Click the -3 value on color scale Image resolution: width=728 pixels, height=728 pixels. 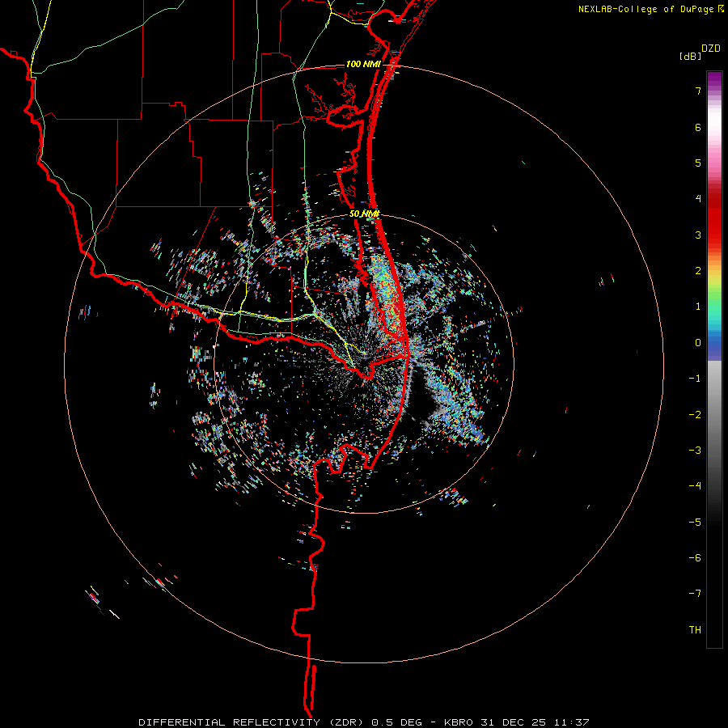click(695, 451)
